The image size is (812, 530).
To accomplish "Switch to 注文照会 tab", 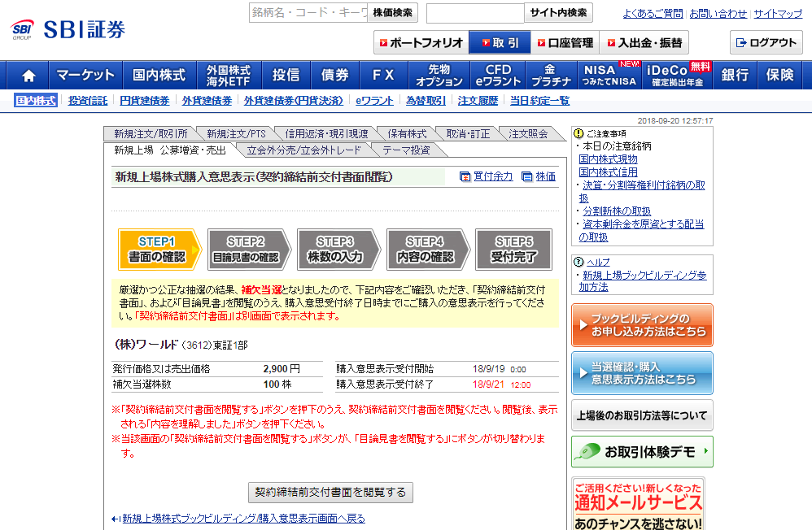I will tap(528, 133).
